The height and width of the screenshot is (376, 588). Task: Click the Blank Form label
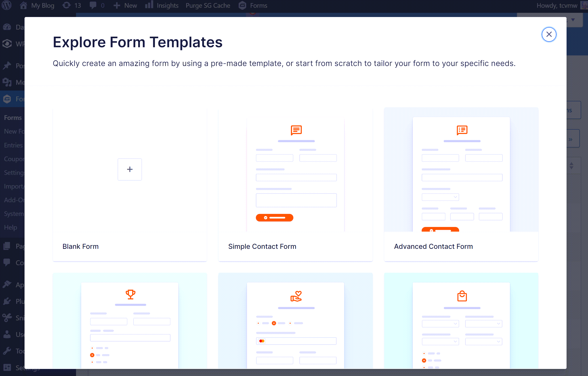[80, 246]
